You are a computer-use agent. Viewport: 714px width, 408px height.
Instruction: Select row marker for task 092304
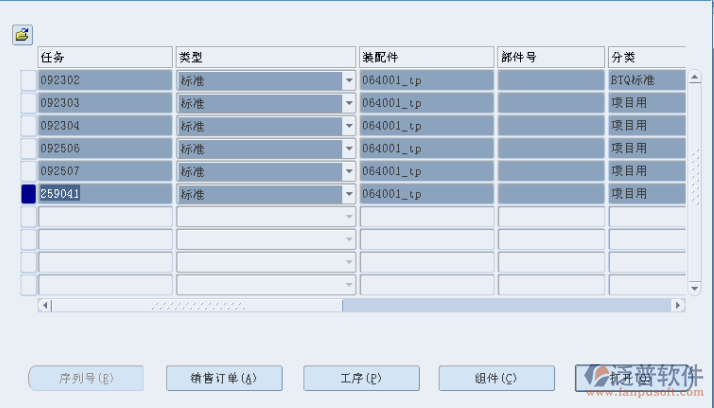pos(28,126)
